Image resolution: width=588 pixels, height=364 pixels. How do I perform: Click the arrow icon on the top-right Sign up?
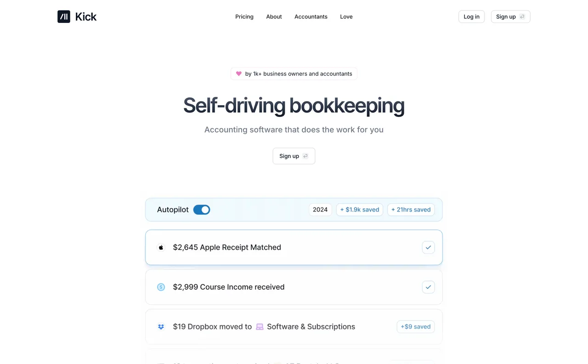(521, 16)
